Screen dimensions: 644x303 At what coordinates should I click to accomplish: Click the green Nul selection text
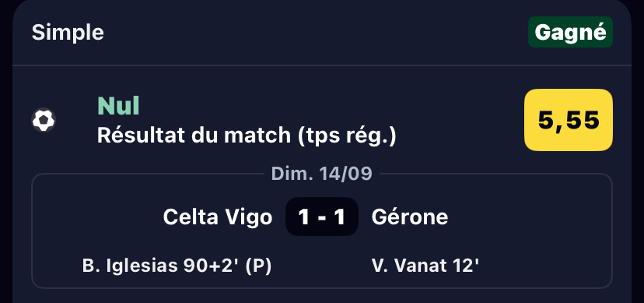point(118,106)
